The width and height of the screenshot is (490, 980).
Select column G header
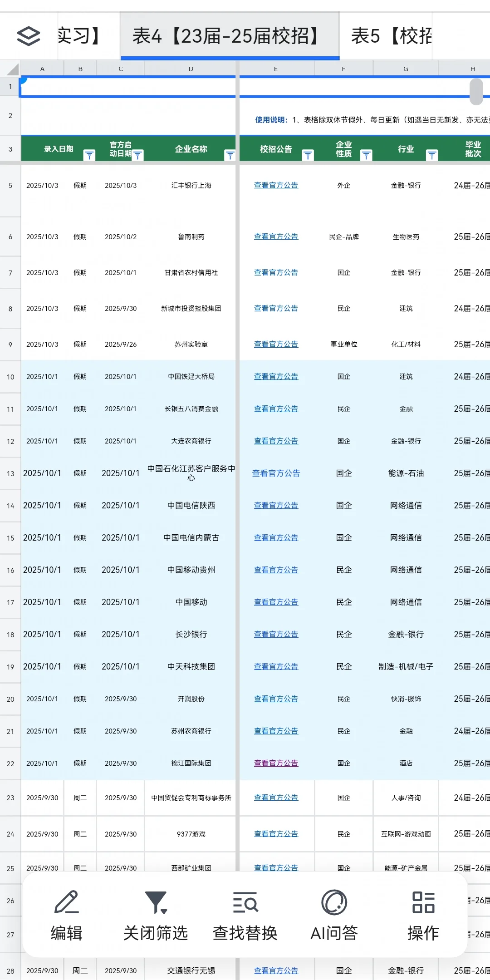406,69
